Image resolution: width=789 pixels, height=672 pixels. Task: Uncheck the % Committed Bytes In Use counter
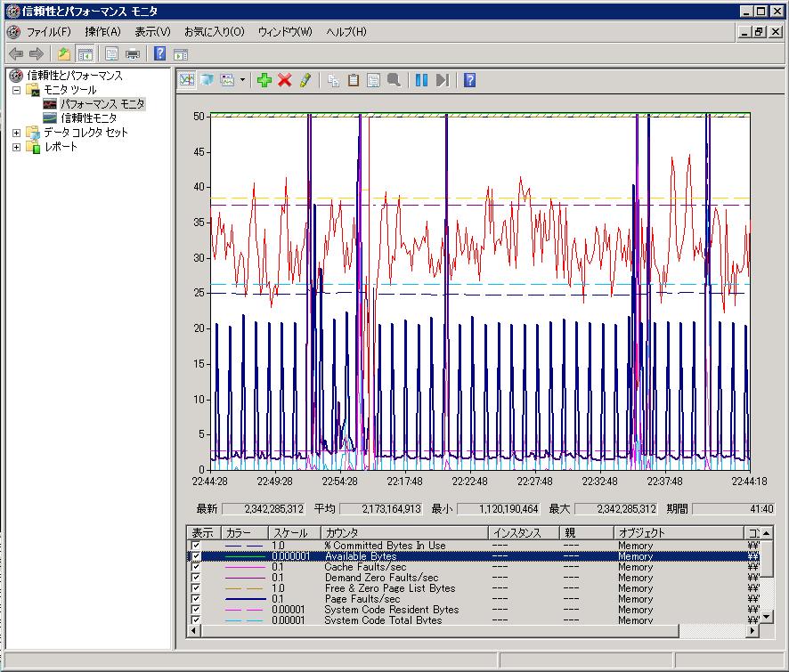point(196,546)
